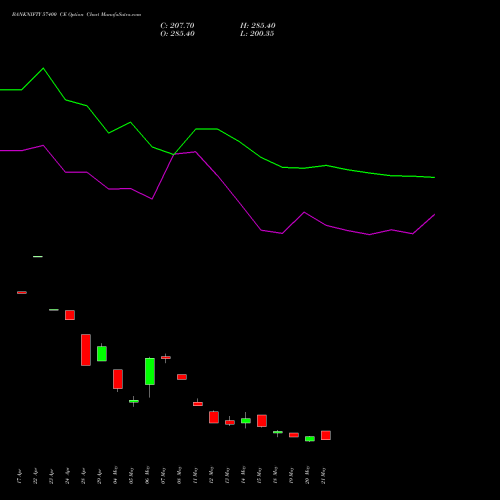Click the 24 Apr date label

pyautogui.click(x=67, y=477)
